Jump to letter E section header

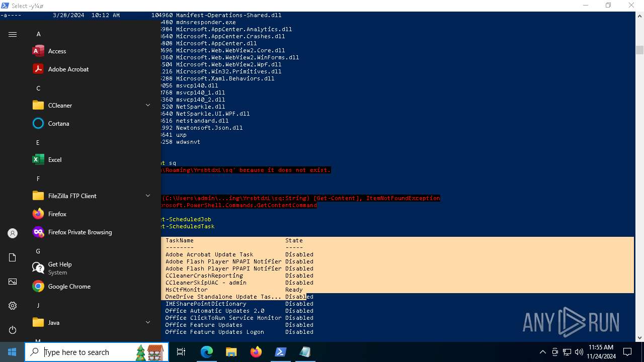pyautogui.click(x=38, y=143)
